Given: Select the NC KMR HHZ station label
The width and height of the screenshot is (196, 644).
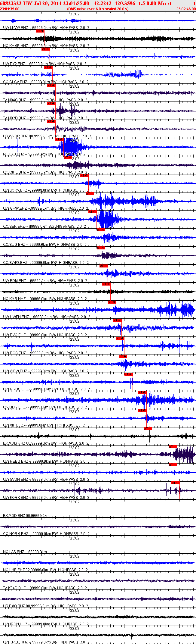Looking at the screenshot, I should pos(45,299).
